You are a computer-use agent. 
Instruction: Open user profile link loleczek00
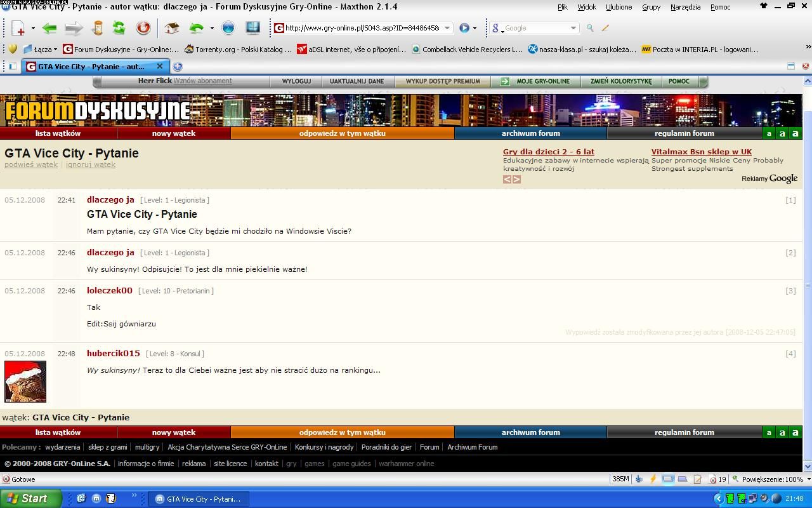point(110,290)
